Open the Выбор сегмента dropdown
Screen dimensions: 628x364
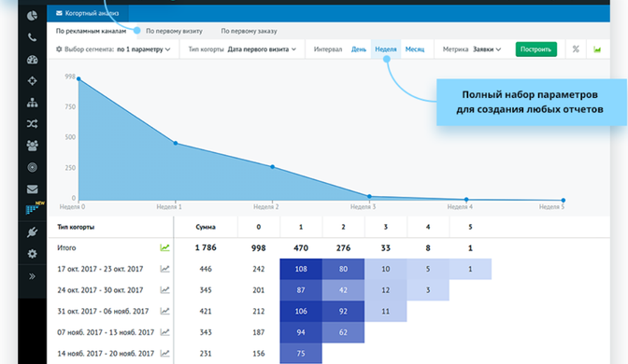click(x=113, y=49)
